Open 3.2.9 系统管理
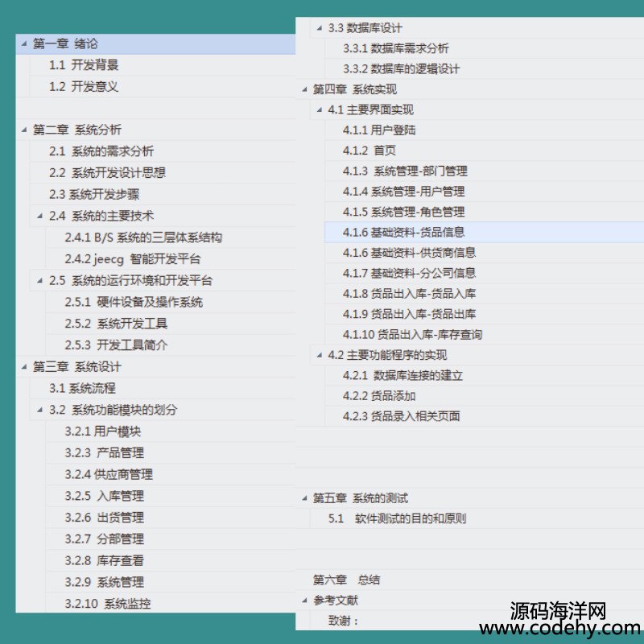This screenshot has width=644, height=644. (x=105, y=582)
